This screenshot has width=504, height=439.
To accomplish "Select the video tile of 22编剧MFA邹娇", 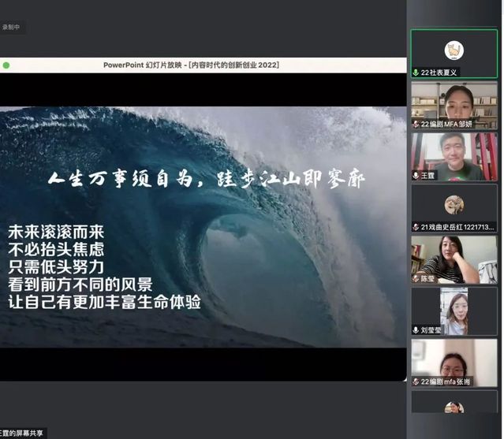I will (x=454, y=102).
